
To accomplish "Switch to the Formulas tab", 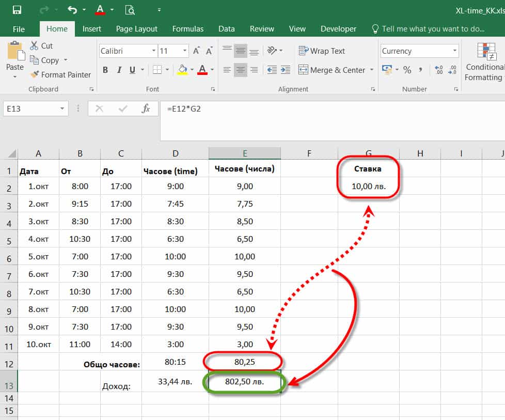I will tap(188, 29).
